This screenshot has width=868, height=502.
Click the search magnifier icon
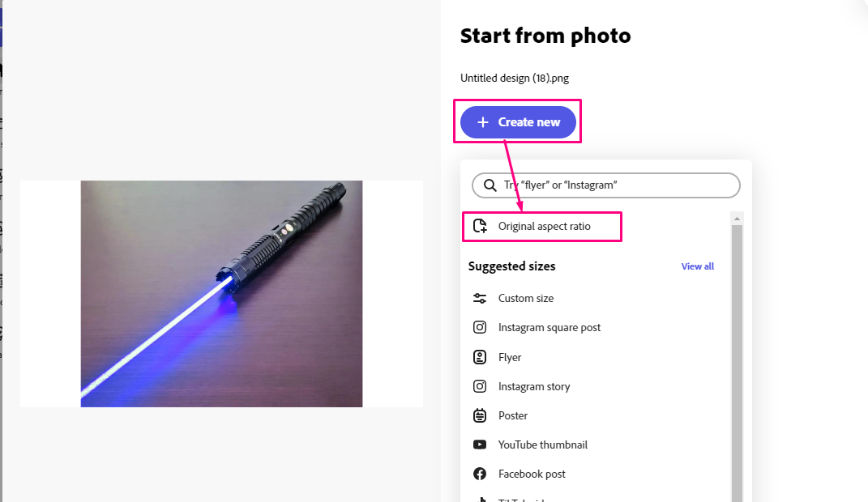[x=490, y=185]
